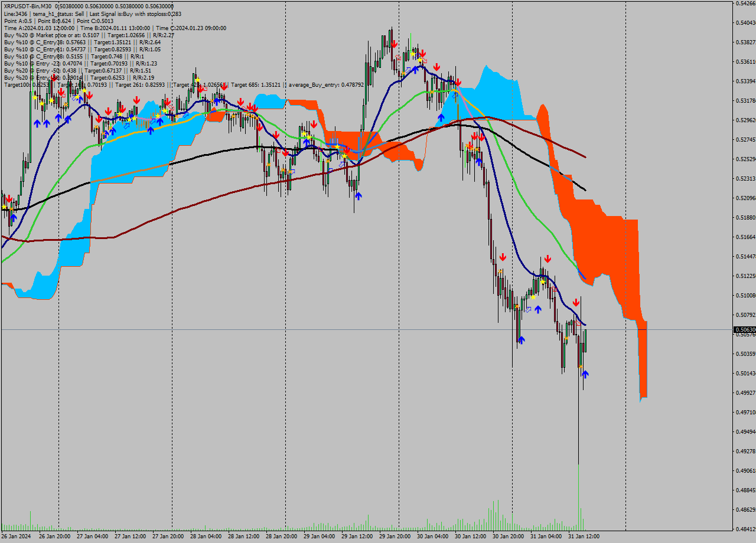This screenshot has width=756, height=543.
Task: Click the 0.4992 price scale label
Action: [745, 392]
